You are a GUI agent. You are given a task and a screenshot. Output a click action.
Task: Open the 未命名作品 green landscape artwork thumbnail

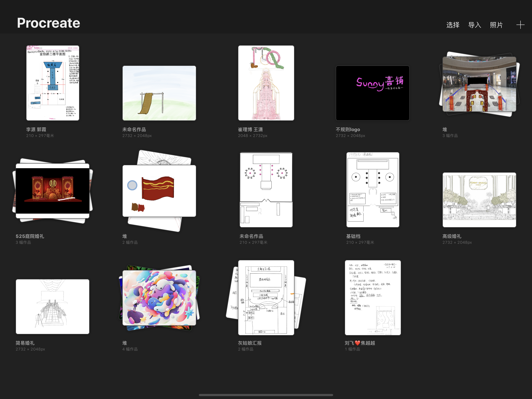[159, 93]
